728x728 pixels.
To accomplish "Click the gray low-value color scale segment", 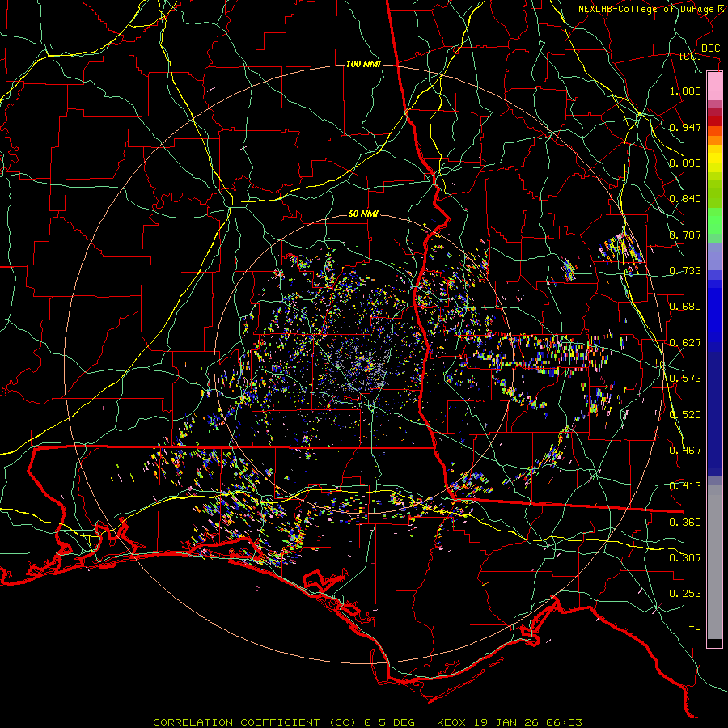I will point(714,562).
